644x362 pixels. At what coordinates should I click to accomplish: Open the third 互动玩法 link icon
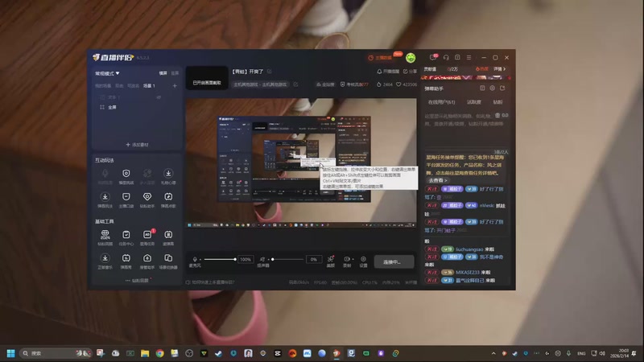[147, 174]
